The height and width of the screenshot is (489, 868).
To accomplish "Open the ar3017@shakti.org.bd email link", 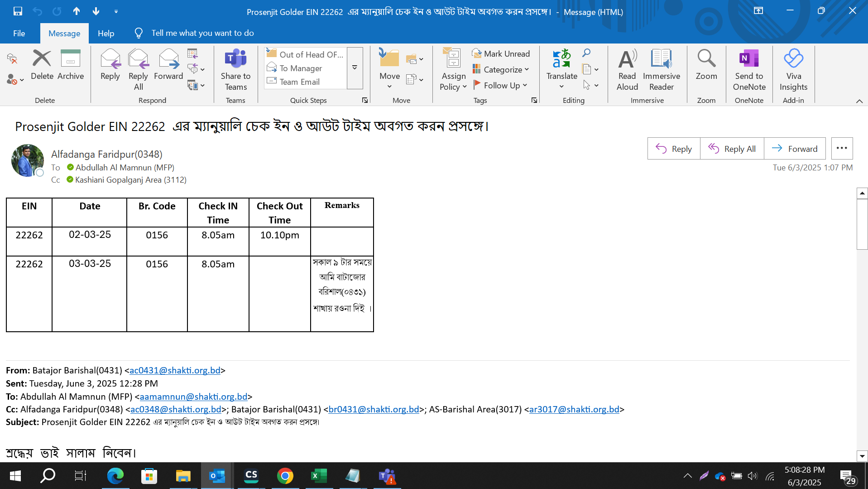I will (574, 409).
